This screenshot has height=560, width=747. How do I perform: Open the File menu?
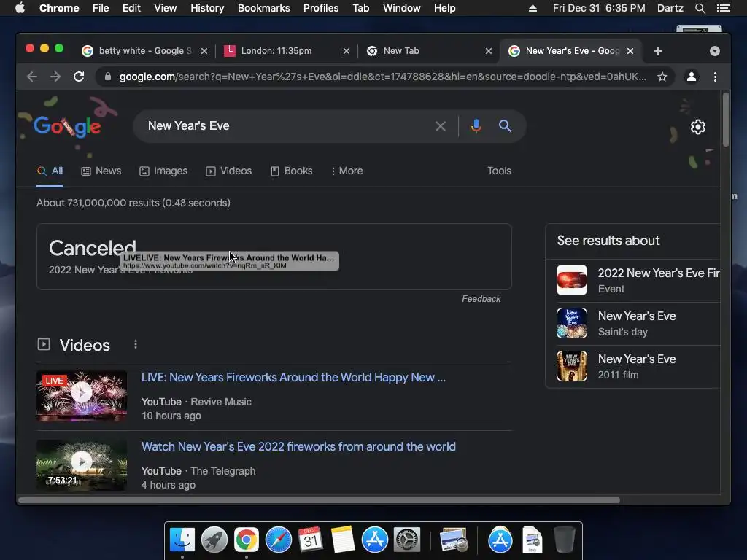[101, 8]
